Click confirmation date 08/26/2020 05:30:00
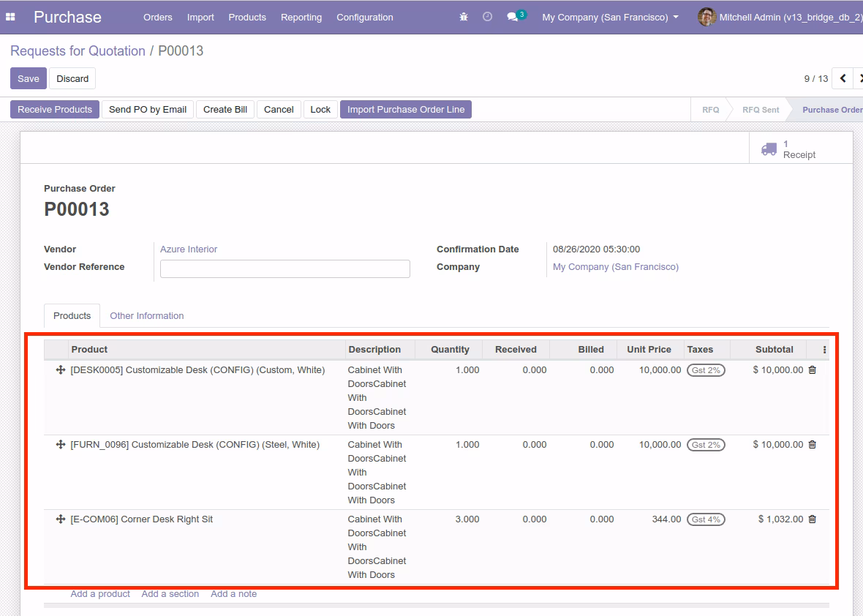 [x=596, y=249]
